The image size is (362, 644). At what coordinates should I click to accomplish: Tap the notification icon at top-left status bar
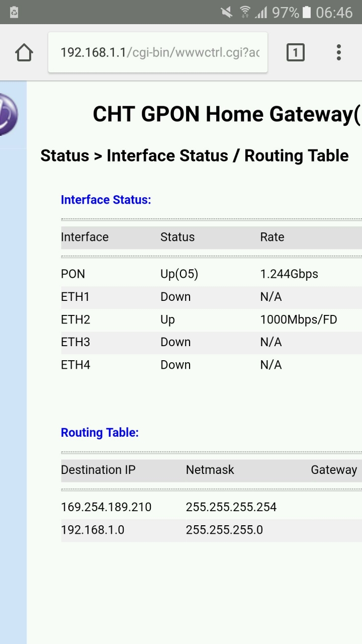tap(14, 12)
